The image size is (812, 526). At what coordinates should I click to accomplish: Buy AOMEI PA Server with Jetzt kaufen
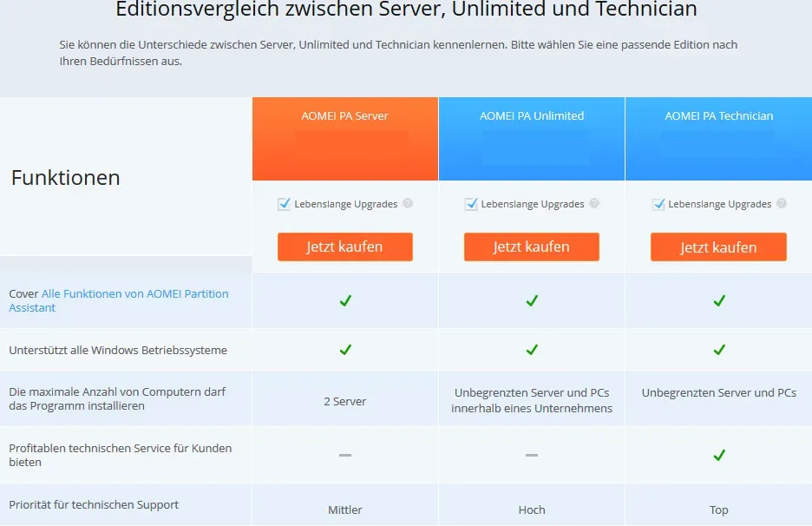tap(345, 247)
